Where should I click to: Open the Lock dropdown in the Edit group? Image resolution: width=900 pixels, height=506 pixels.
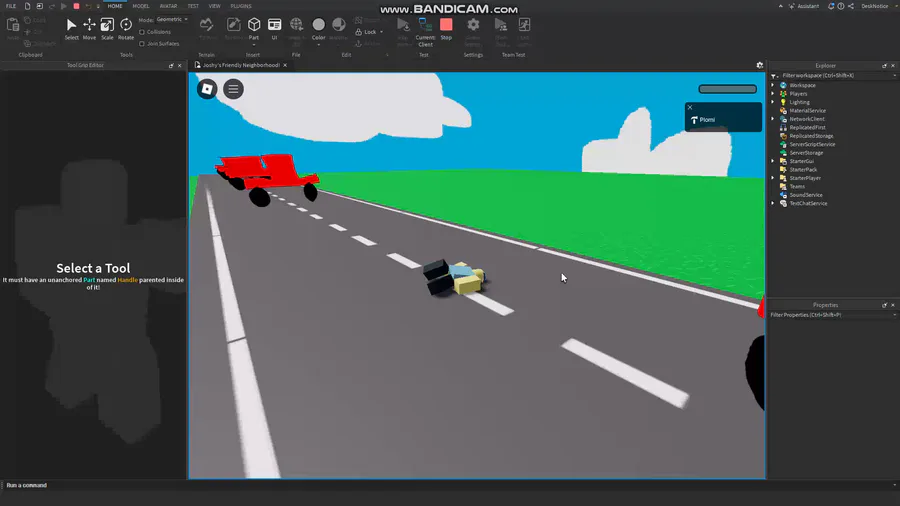[381, 32]
